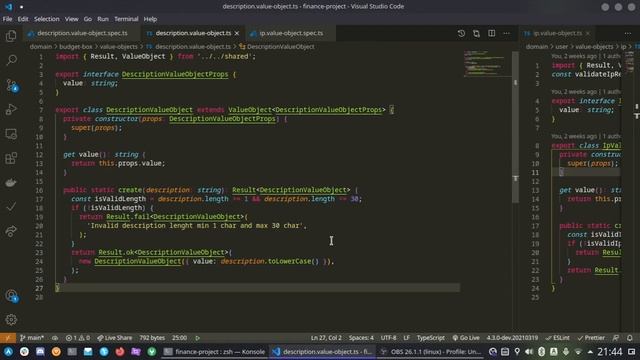The image size is (640, 360).
Task: Click the minimap of the left editor
Action: click(x=487, y=63)
